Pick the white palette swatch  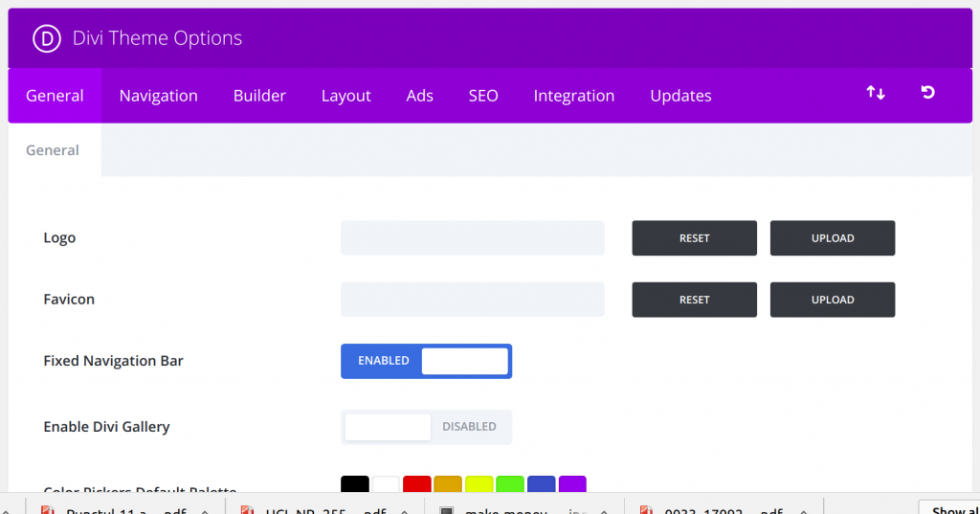coord(386,484)
